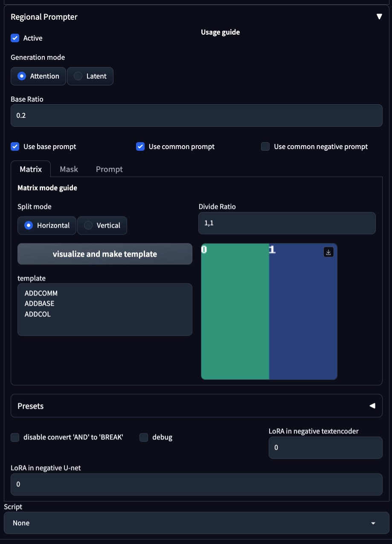Image resolution: width=392 pixels, height=544 pixels.
Task: Open the Usage guide link
Action: tap(220, 32)
